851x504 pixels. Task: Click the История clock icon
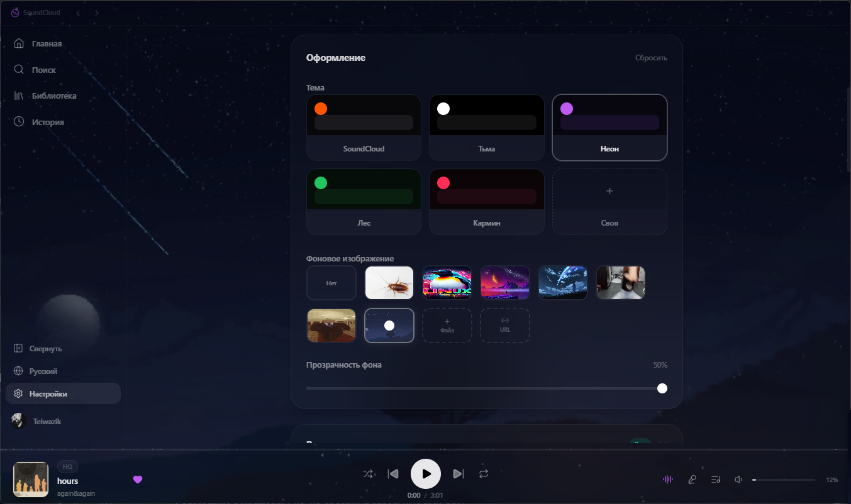tap(19, 122)
